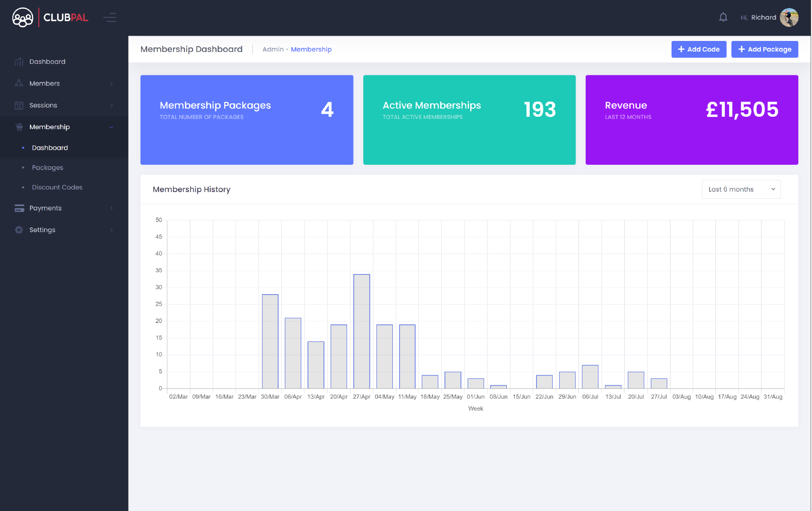Viewport: 812px width, 511px height.
Task: Click the 06/Jul chart bar
Action: (x=590, y=377)
